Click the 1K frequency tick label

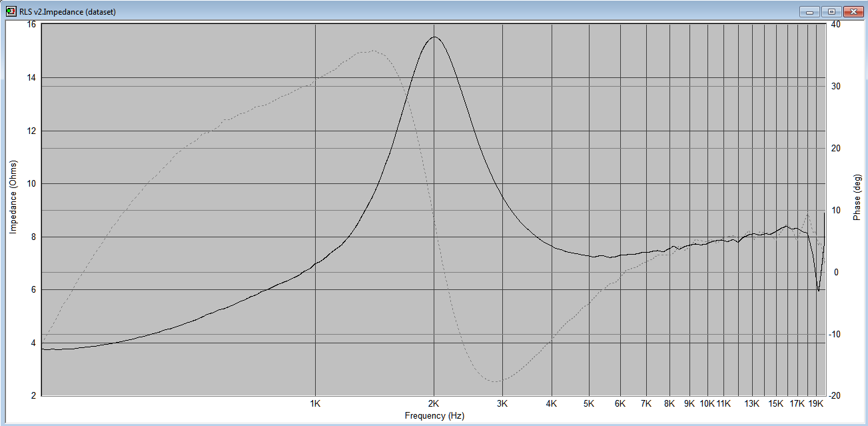click(x=315, y=403)
